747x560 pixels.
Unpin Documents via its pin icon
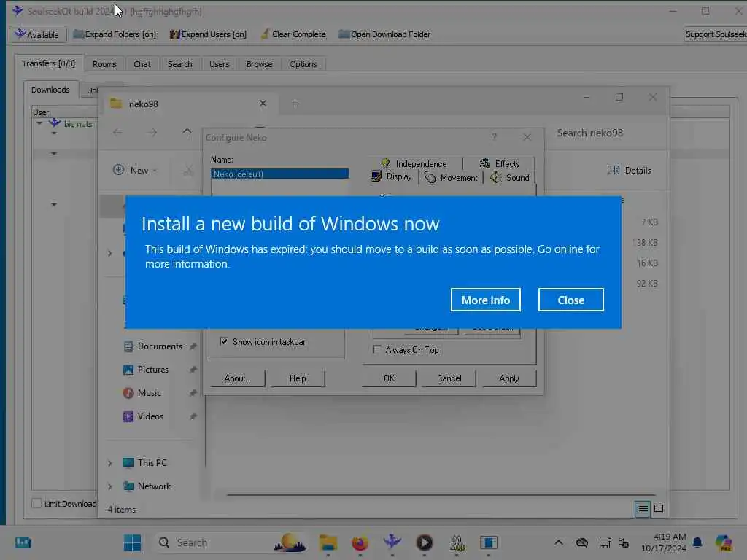(193, 346)
